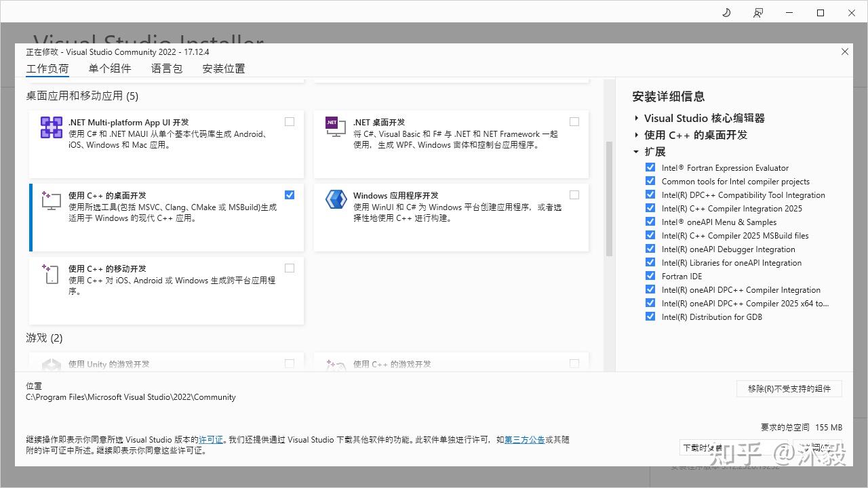Viewport: 868px width, 488px height.
Task: Click the Unity 游戏开发 workload icon
Action: pos(51,366)
